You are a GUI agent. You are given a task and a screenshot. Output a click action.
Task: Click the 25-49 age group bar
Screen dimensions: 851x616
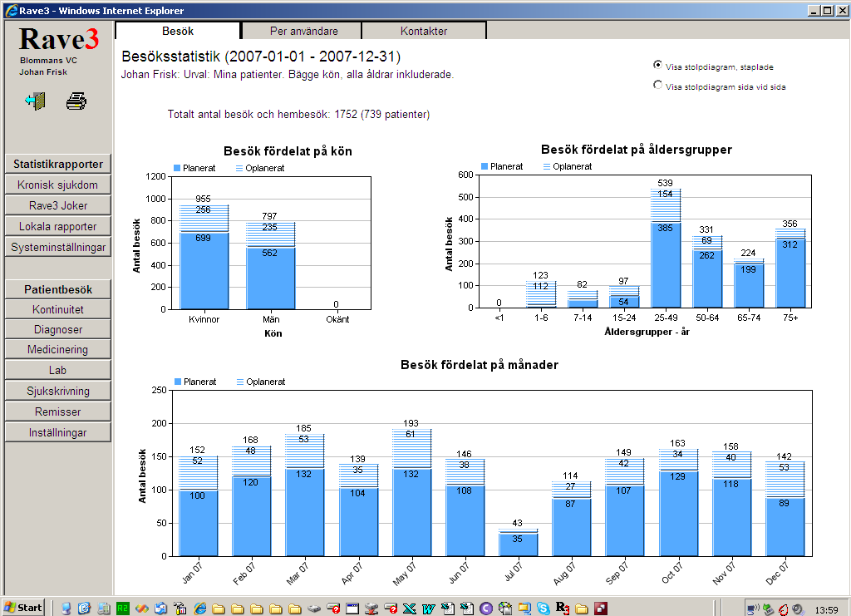click(x=666, y=249)
